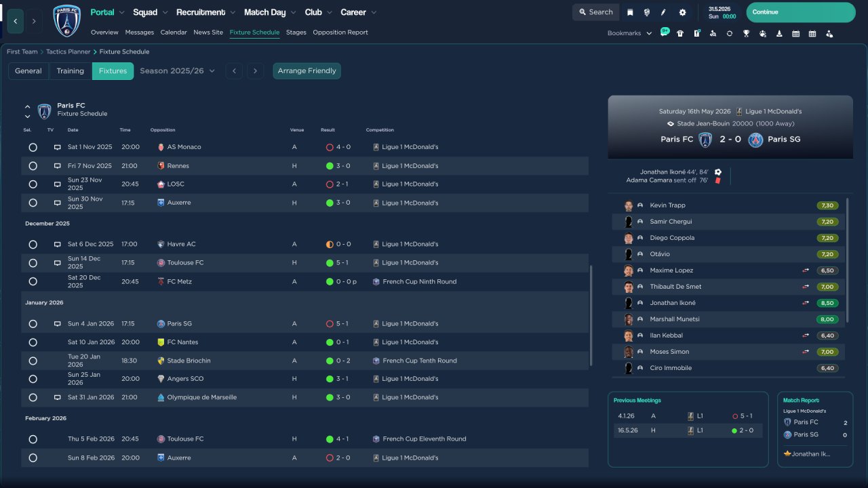Select the AS Monaco fixture radio button
Viewport: 868px width, 488px height.
tap(33, 147)
